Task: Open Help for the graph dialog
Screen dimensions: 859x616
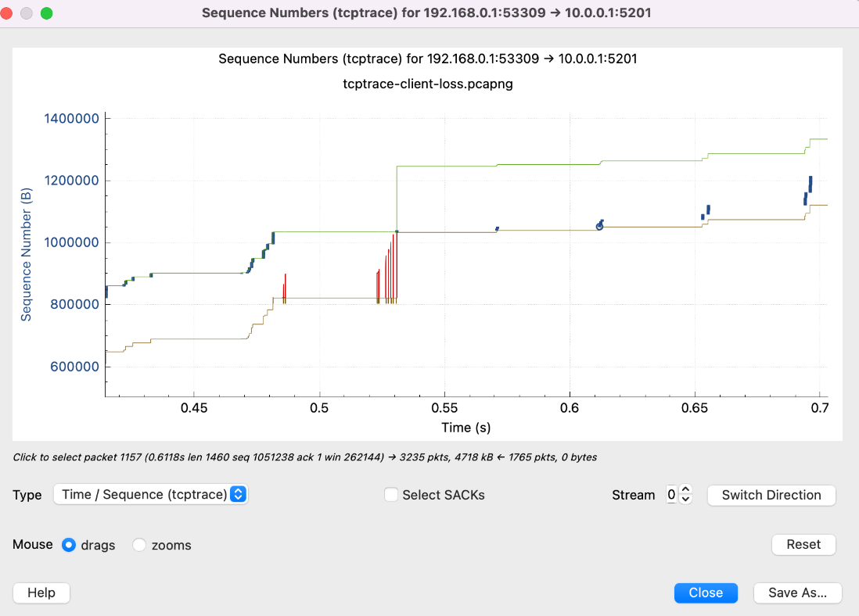Action: tap(41, 593)
